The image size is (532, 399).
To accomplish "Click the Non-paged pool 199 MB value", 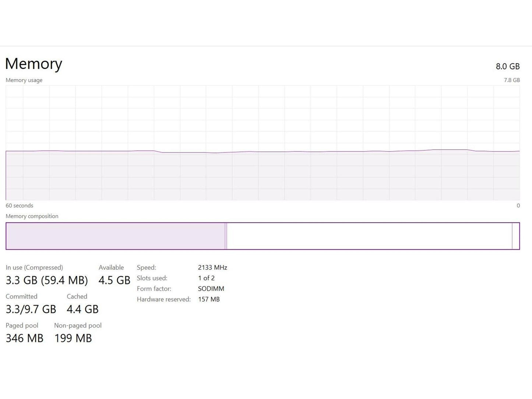I will tap(73, 338).
